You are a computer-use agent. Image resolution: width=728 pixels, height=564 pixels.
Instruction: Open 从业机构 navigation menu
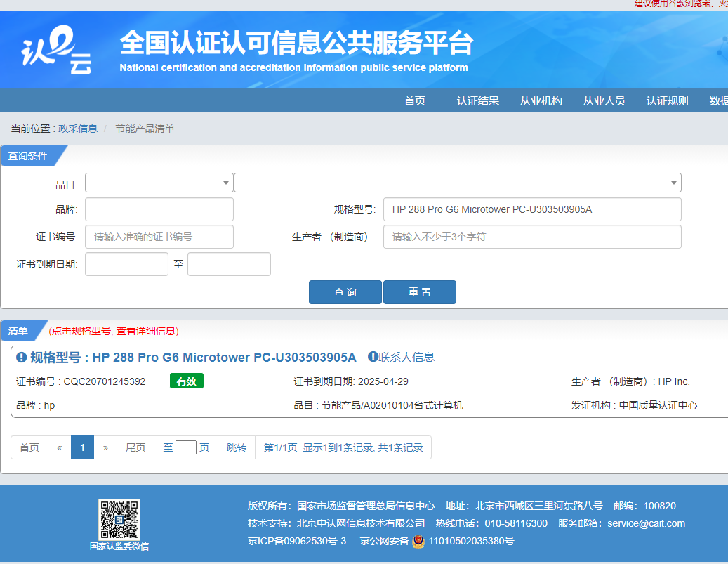(x=541, y=101)
